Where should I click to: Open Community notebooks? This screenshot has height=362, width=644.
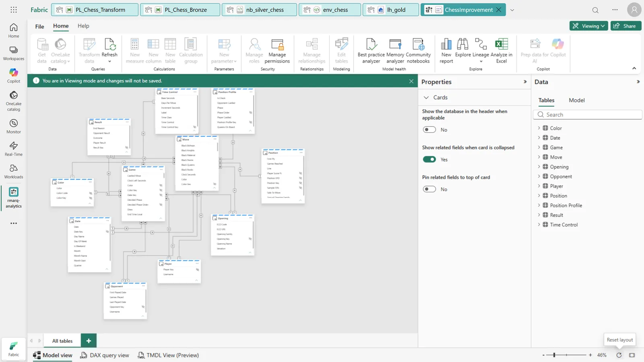pyautogui.click(x=418, y=51)
